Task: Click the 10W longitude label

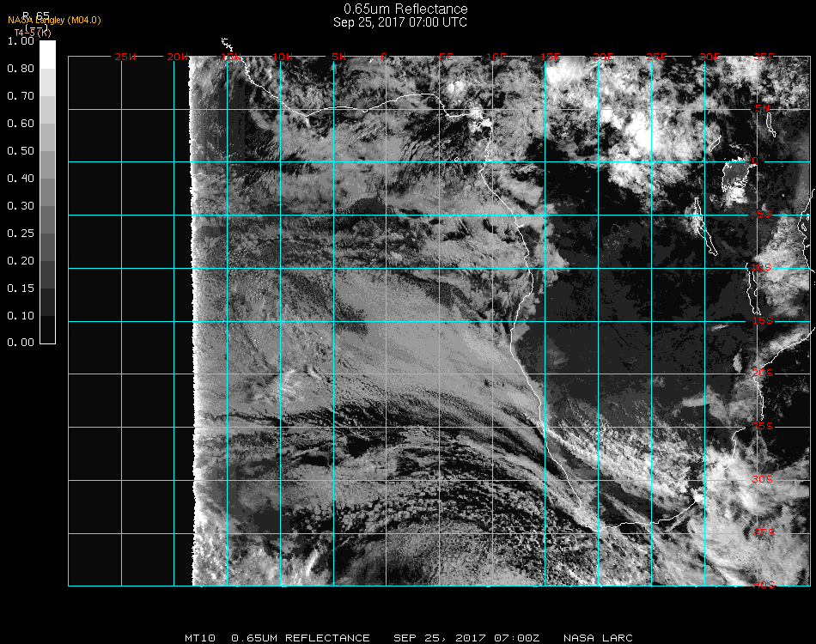Action: [283, 57]
